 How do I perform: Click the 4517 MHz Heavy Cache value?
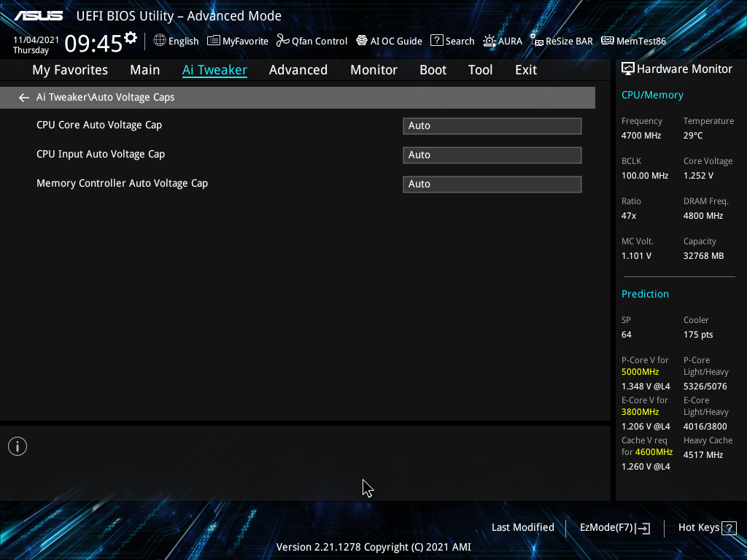[x=703, y=455]
